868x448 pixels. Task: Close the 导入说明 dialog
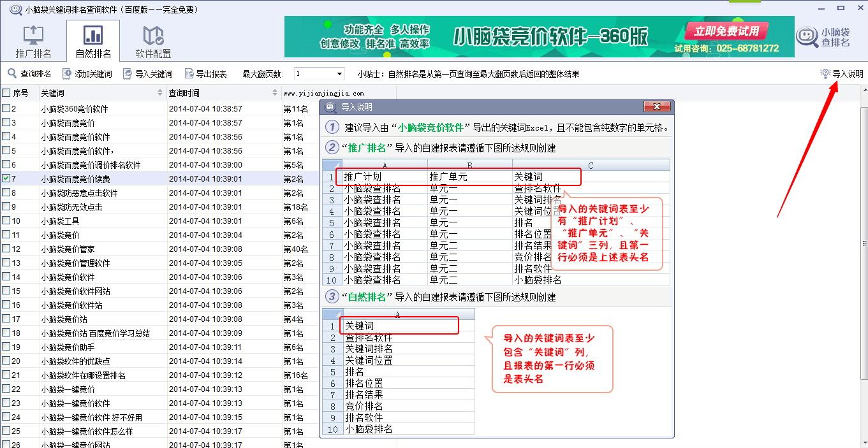[x=656, y=106]
